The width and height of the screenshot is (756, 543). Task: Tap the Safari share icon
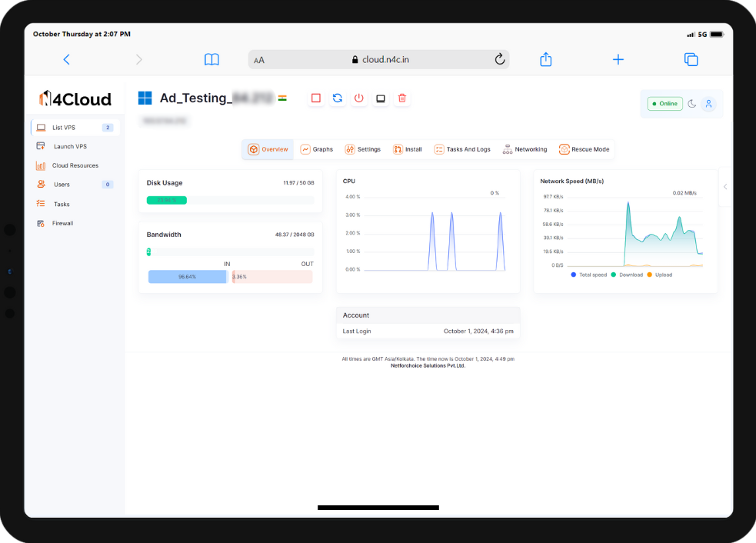point(546,59)
